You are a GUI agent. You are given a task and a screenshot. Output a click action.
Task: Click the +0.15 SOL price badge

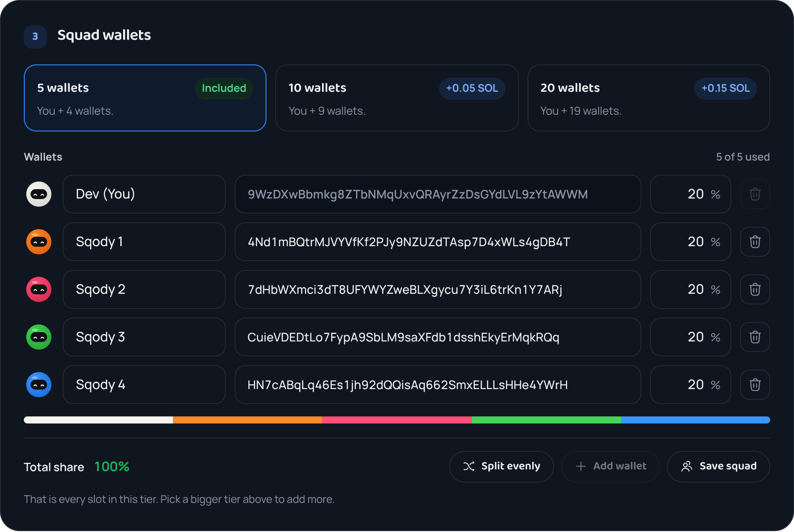click(x=726, y=88)
